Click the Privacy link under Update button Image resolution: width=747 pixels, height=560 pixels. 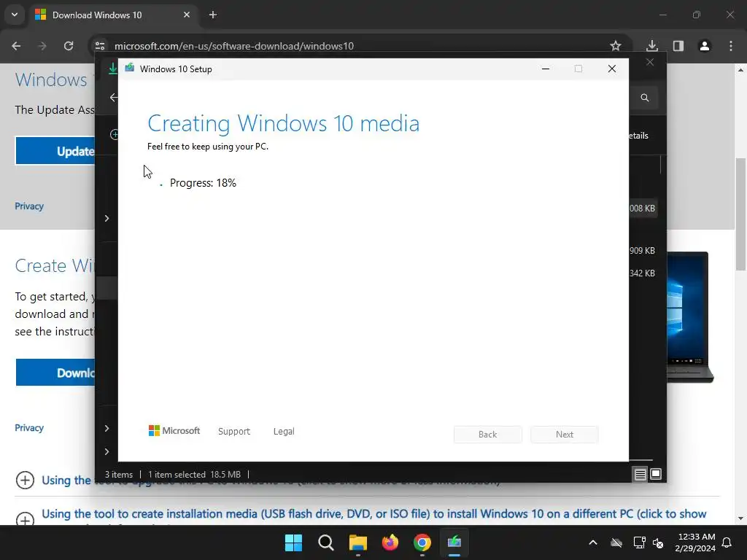pos(29,206)
